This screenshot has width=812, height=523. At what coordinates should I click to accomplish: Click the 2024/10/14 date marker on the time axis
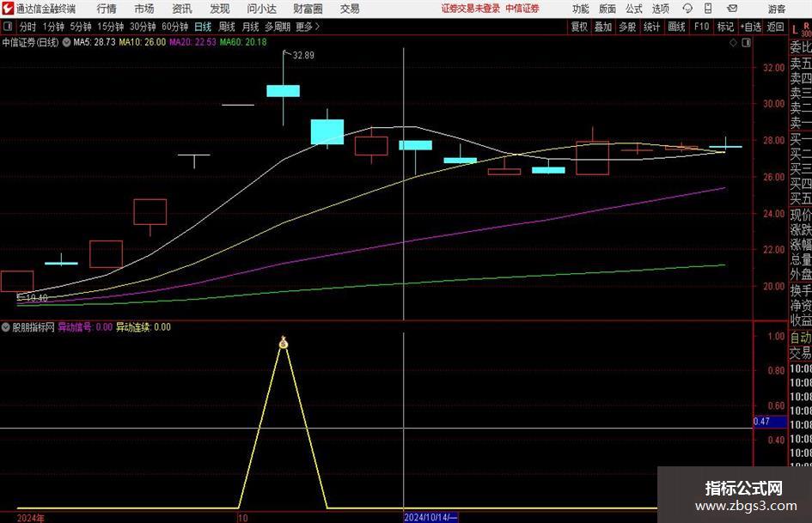pos(430,517)
